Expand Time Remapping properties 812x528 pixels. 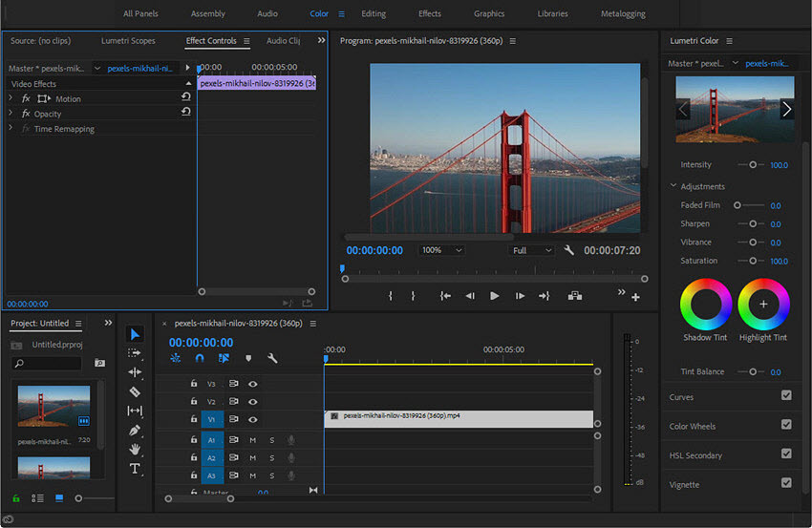point(11,128)
